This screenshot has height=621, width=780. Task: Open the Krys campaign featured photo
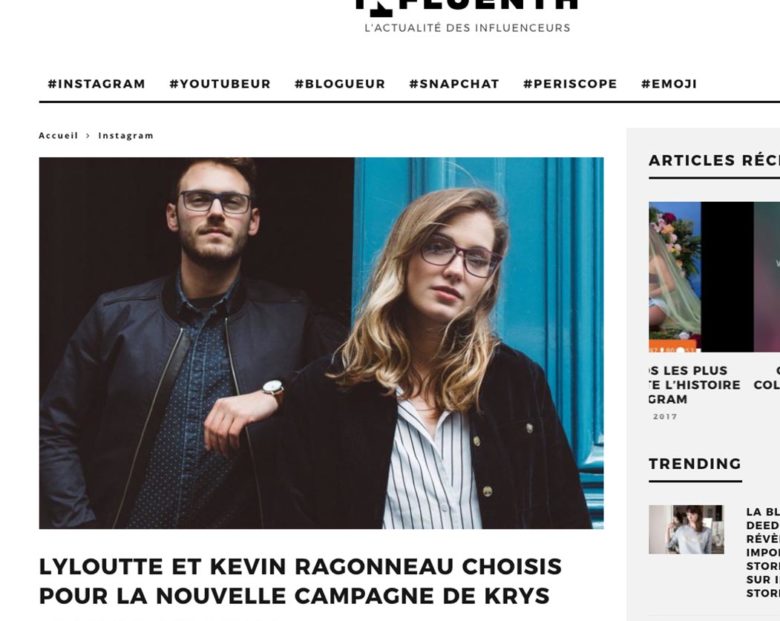[321, 343]
